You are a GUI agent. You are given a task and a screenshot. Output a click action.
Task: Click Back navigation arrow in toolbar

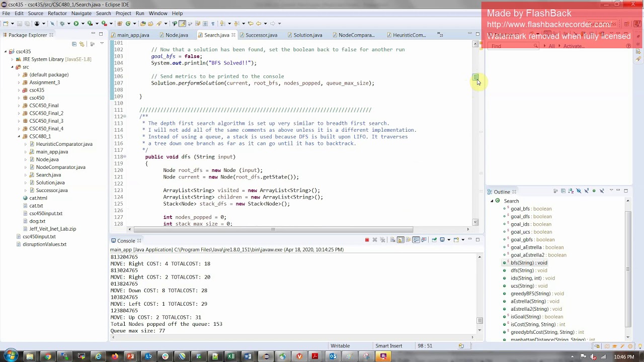click(x=259, y=23)
